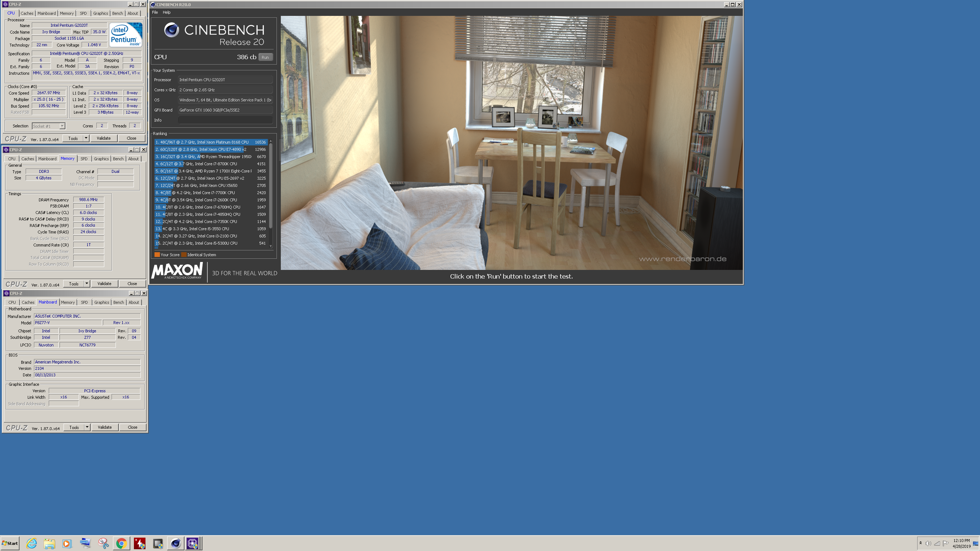Open the Start menu
The image size is (980, 551).
click(10, 543)
